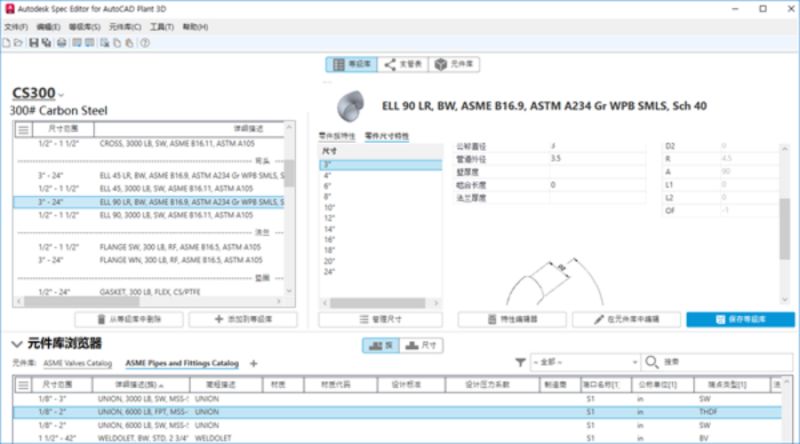
Task: Click the 从等级库中删除 remove button with trash icon
Action: 129,319
